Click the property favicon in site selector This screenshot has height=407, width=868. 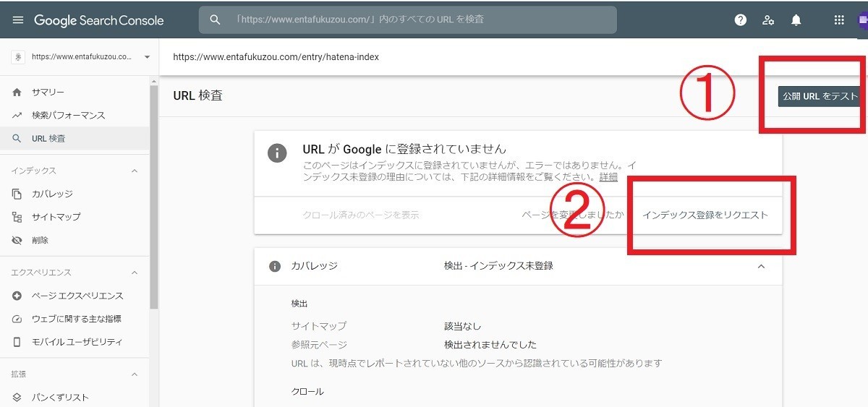[19, 56]
